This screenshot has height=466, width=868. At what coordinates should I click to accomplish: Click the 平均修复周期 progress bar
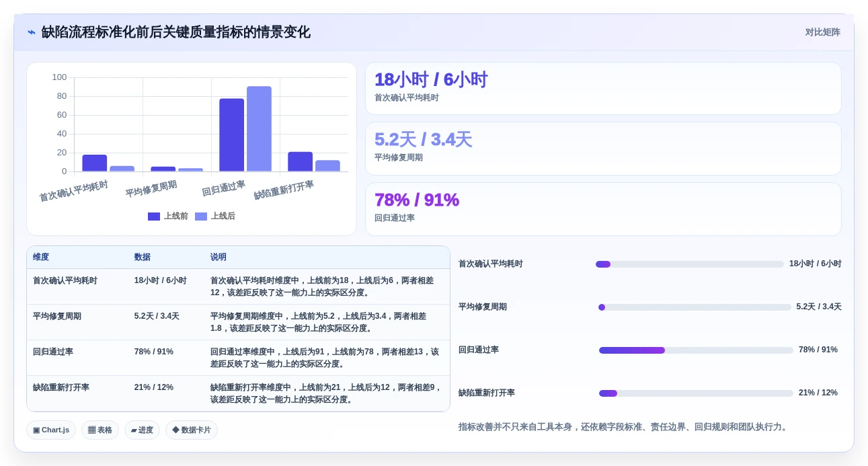pyautogui.click(x=695, y=307)
